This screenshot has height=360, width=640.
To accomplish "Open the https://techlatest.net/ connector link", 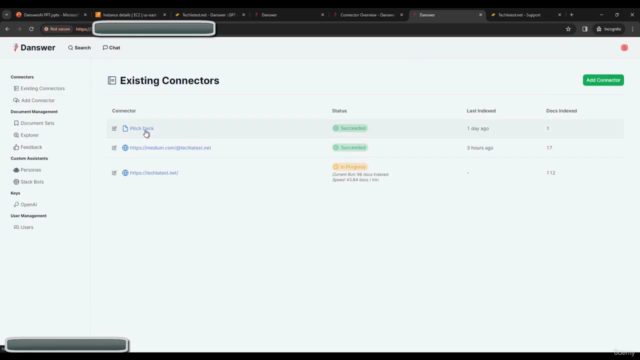I will click(154, 173).
